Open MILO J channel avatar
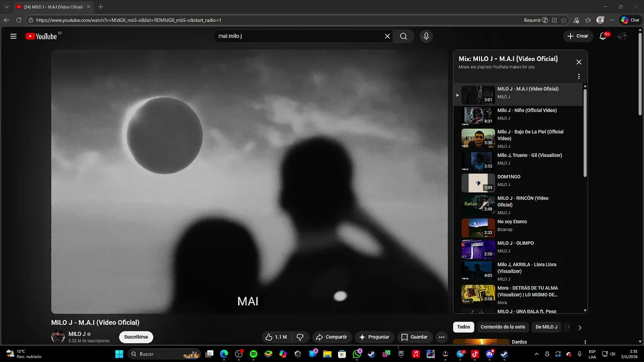 coord(58,337)
